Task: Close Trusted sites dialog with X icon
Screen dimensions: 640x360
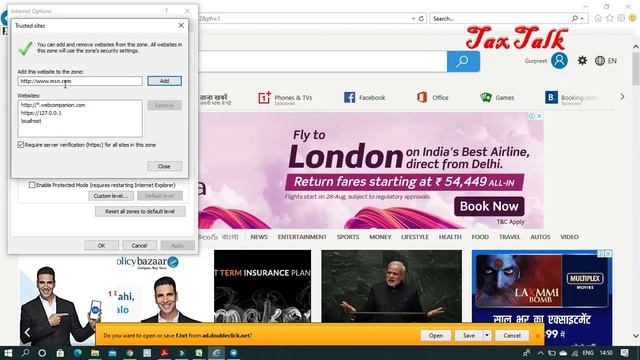Action: [x=181, y=25]
